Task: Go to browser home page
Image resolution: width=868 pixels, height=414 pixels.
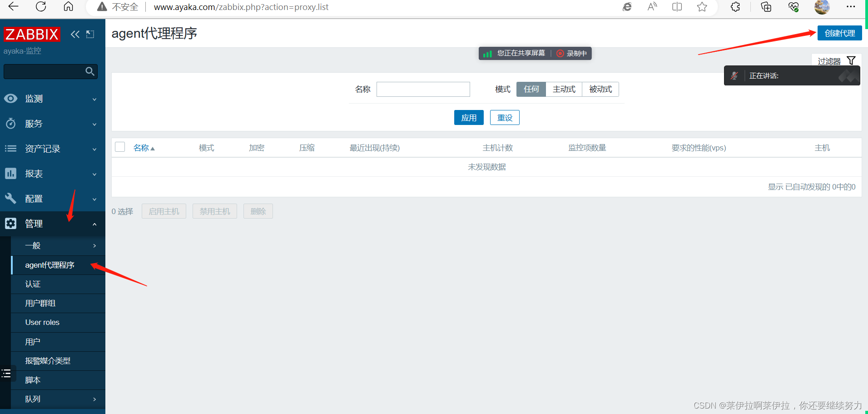Action: pos(68,7)
